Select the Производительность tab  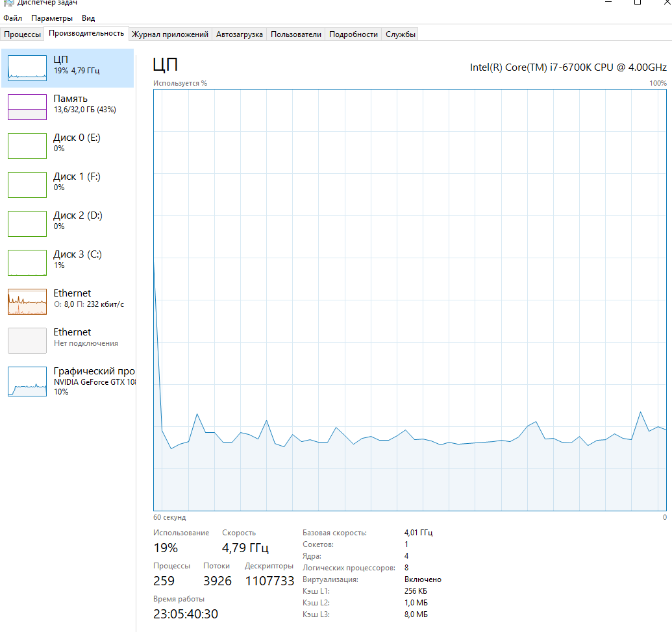86,33
